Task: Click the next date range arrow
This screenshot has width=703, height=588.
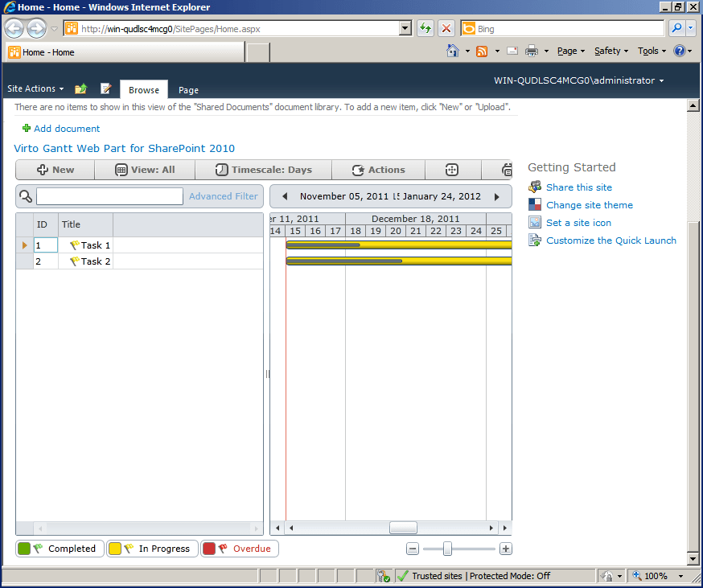Action: coord(497,196)
